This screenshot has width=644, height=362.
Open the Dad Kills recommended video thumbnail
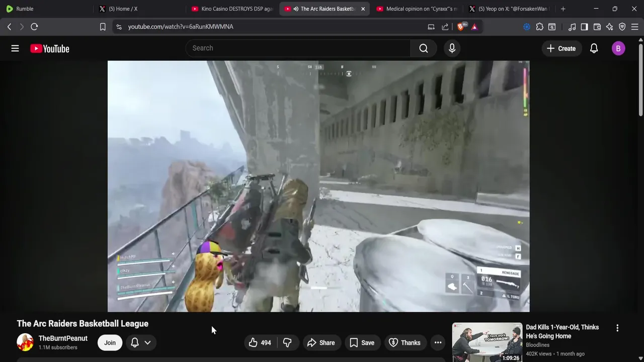click(x=487, y=342)
